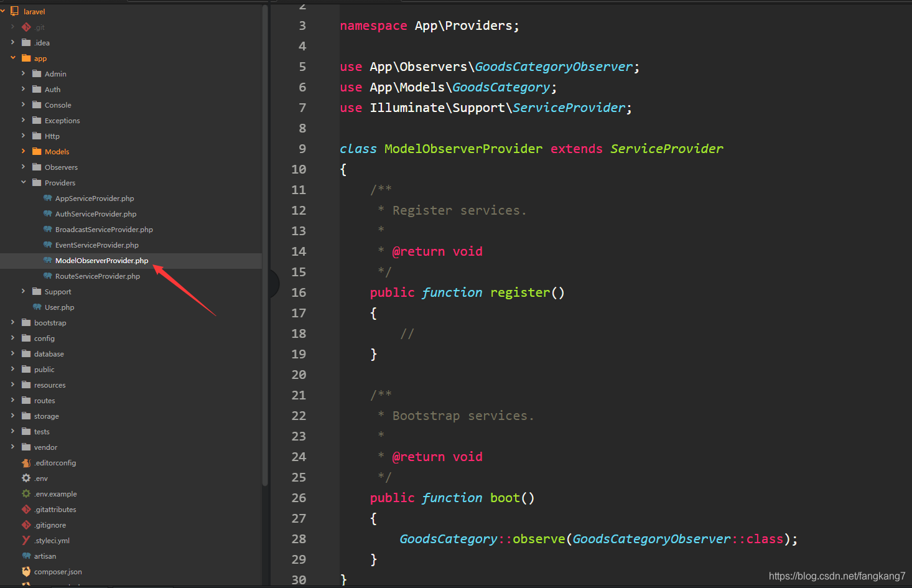The height and width of the screenshot is (588, 912).
Task: Click the config folder icon
Action: 26,338
